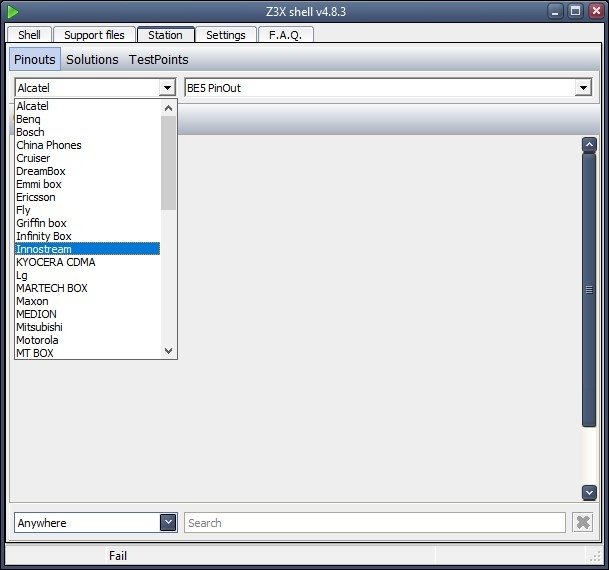Choose Alcatel from the brand list
The width and height of the screenshot is (609, 570).
pos(87,106)
